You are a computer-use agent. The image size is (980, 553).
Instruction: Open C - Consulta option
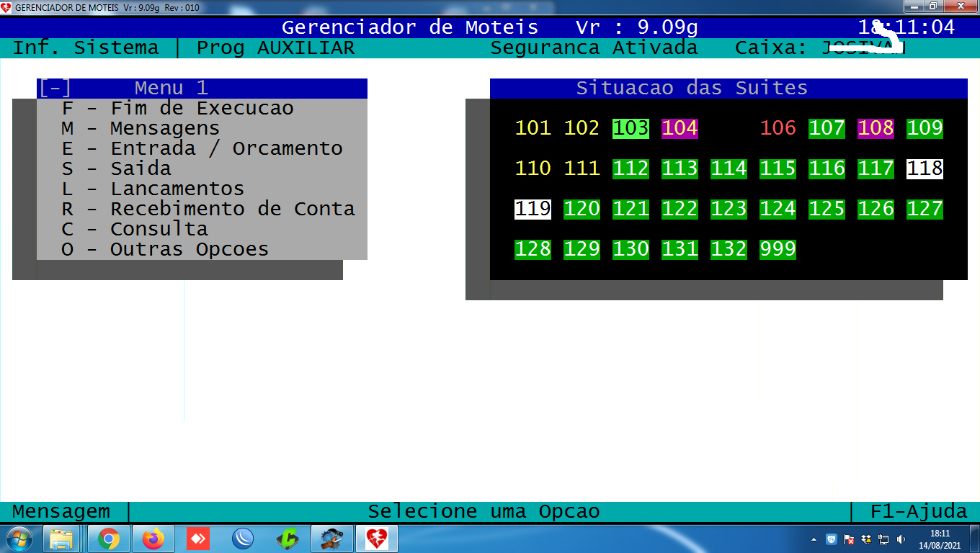202,229
